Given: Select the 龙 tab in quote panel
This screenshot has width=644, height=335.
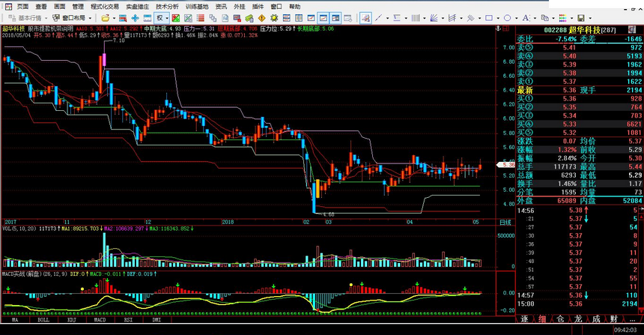Looking at the screenshot, I should click(578, 319).
